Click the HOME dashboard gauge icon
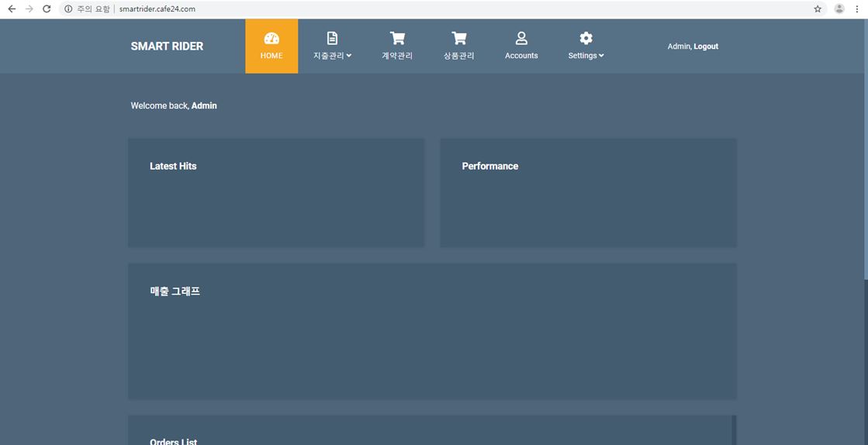Viewport: 868px width, 445px height. tap(271, 38)
